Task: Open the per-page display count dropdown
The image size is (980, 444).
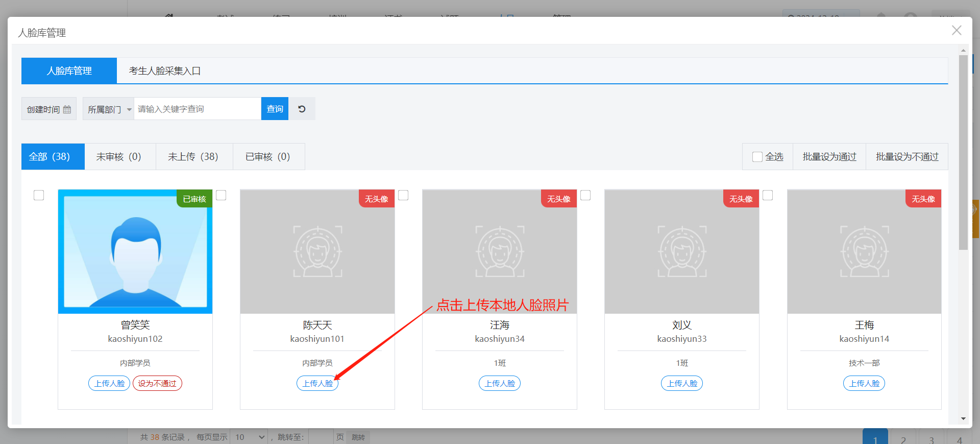Action: [x=249, y=437]
